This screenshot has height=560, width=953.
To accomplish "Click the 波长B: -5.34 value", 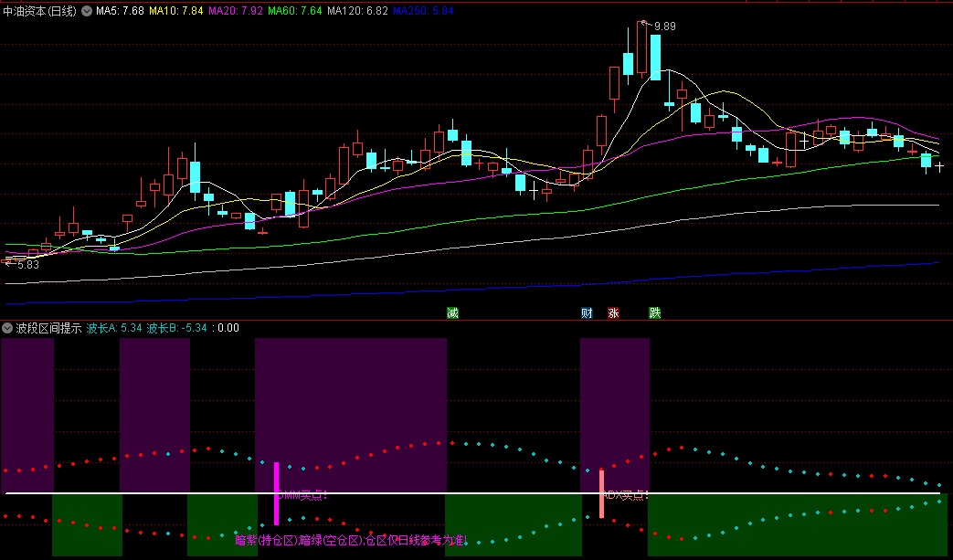I will pos(177,328).
